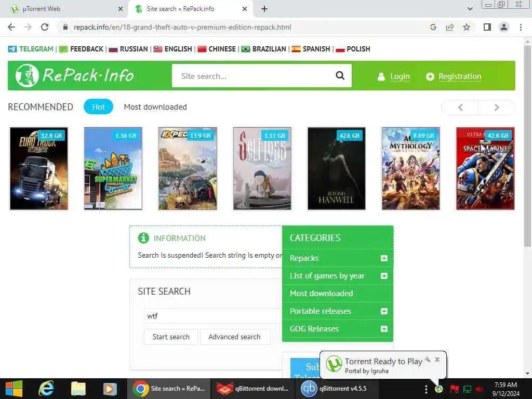The height and width of the screenshot is (399, 532).
Task: Open the Expeditions 13.9 GB thumbnail
Action: coord(188,169)
